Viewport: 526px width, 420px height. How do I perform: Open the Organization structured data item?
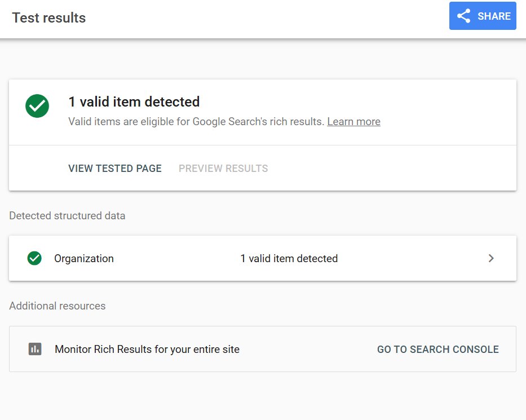(x=263, y=258)
